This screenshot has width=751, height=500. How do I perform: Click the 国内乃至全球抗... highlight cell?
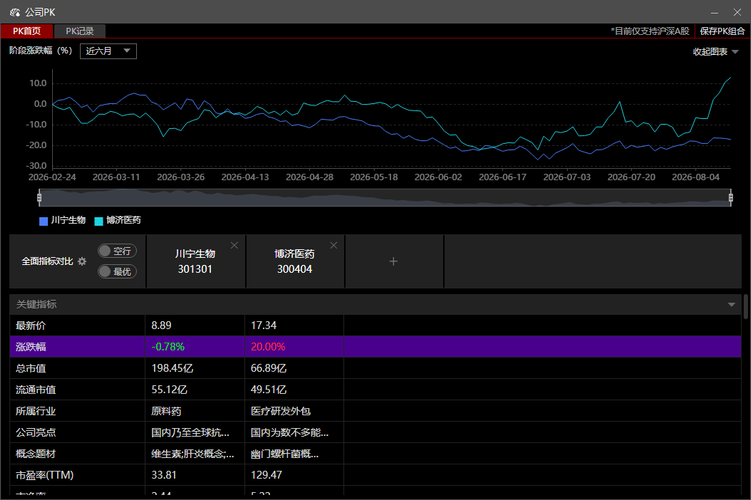pos(190,432)
